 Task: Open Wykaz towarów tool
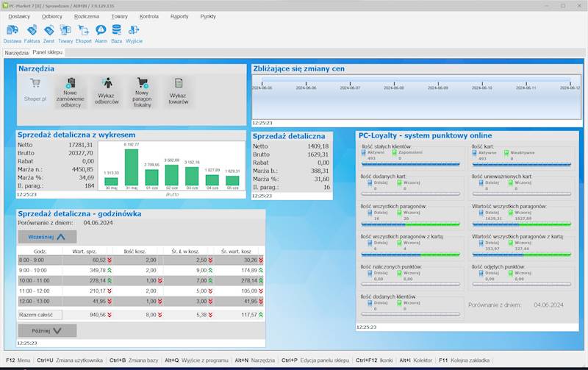[179, 93]
